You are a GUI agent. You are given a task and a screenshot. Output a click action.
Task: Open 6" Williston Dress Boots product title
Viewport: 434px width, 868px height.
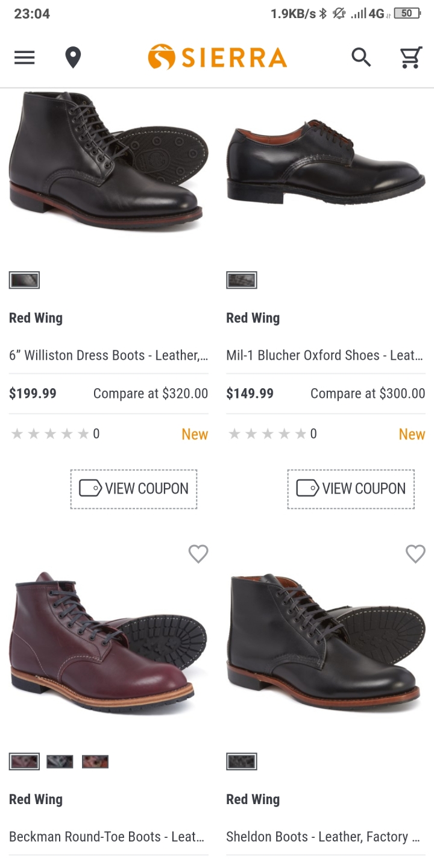(108, 356)
